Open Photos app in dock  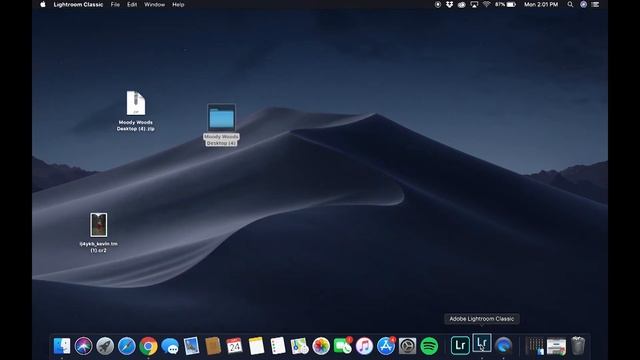(321, 346)
